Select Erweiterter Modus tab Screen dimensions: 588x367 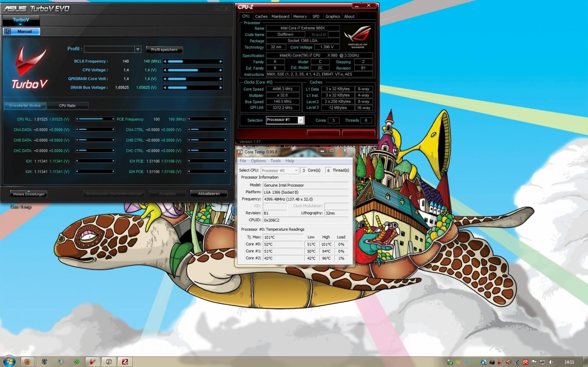(25, 106)
